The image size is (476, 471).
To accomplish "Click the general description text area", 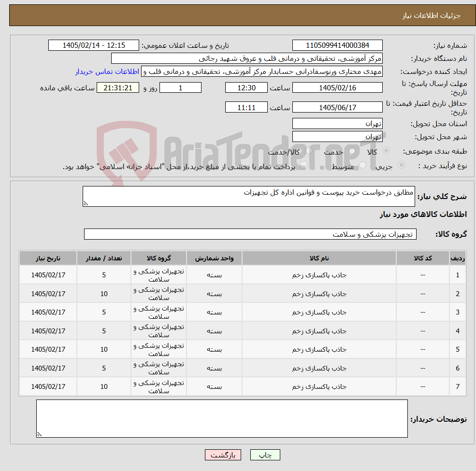I will pos(248,196).
